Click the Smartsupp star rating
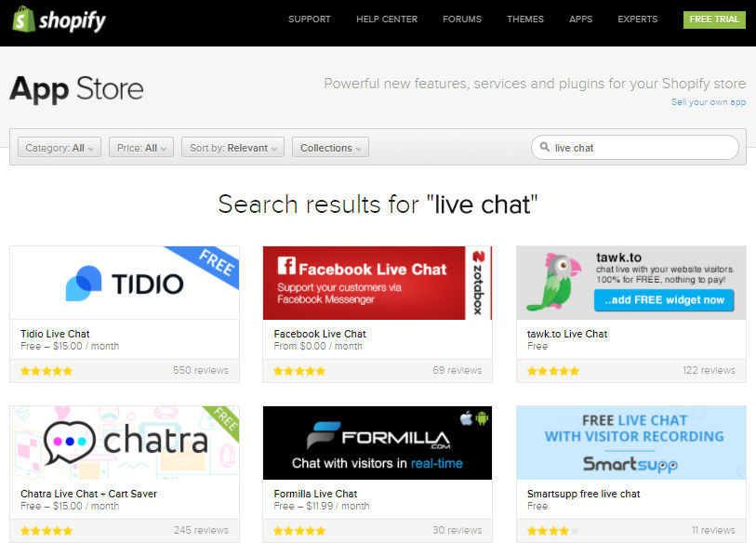Screen dimensions: 756x555 (553, 531)
